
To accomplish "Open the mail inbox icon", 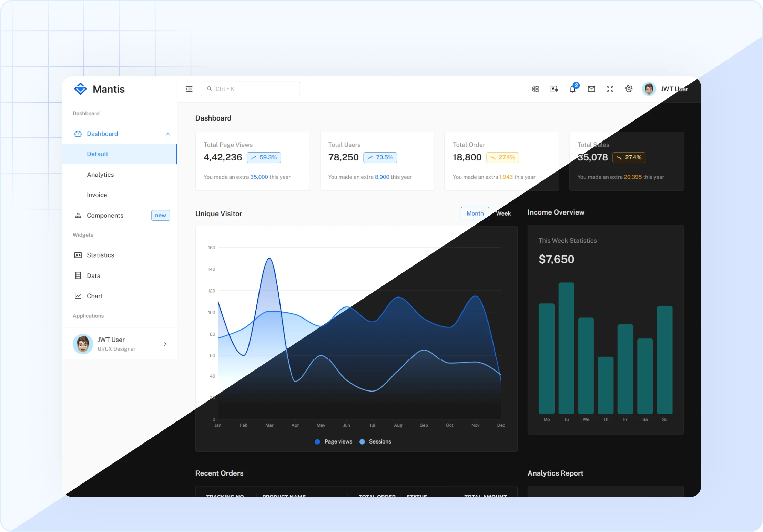I will (591, 89).
